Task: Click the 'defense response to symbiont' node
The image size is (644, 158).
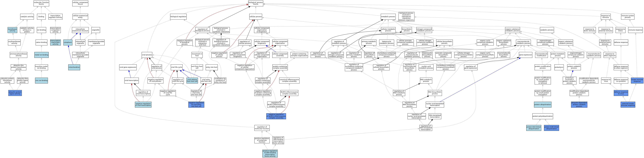Action: tap(621, 81)
